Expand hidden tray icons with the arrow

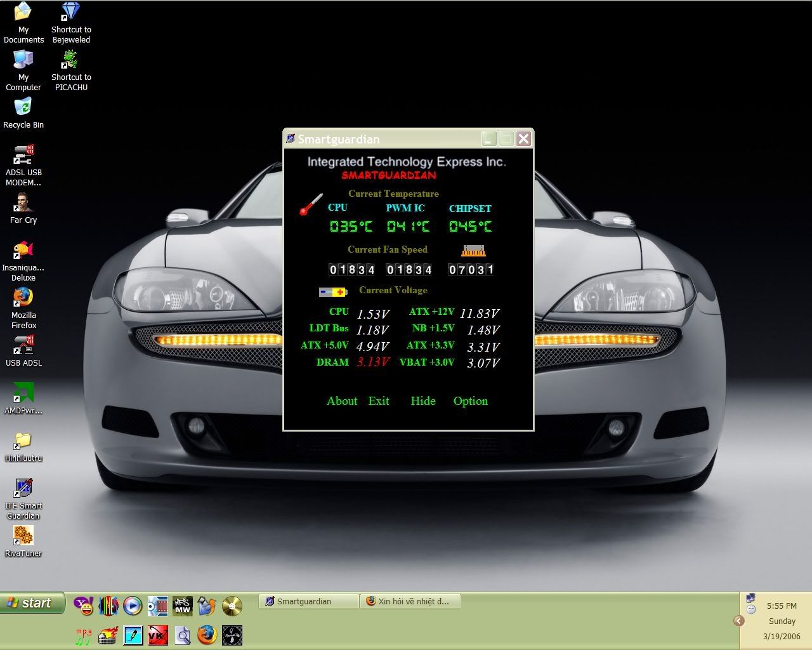[738, 621]
